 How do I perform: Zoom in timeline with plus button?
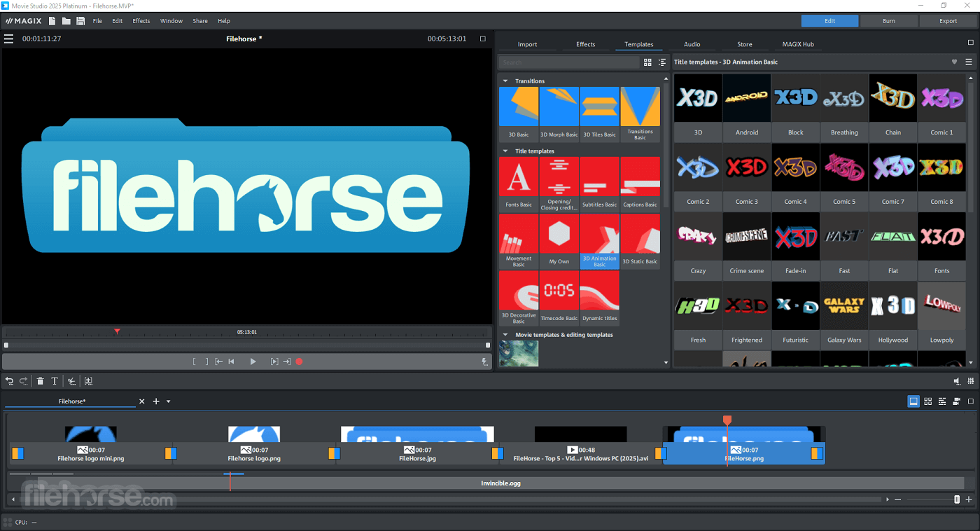969,499
